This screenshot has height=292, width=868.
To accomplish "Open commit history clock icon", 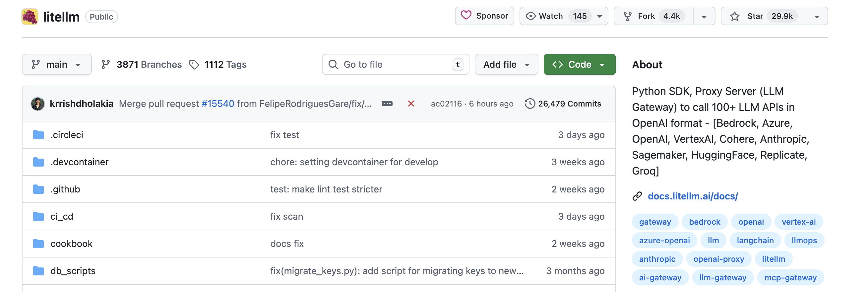I will pyautogui.click(x=530, y=104).
